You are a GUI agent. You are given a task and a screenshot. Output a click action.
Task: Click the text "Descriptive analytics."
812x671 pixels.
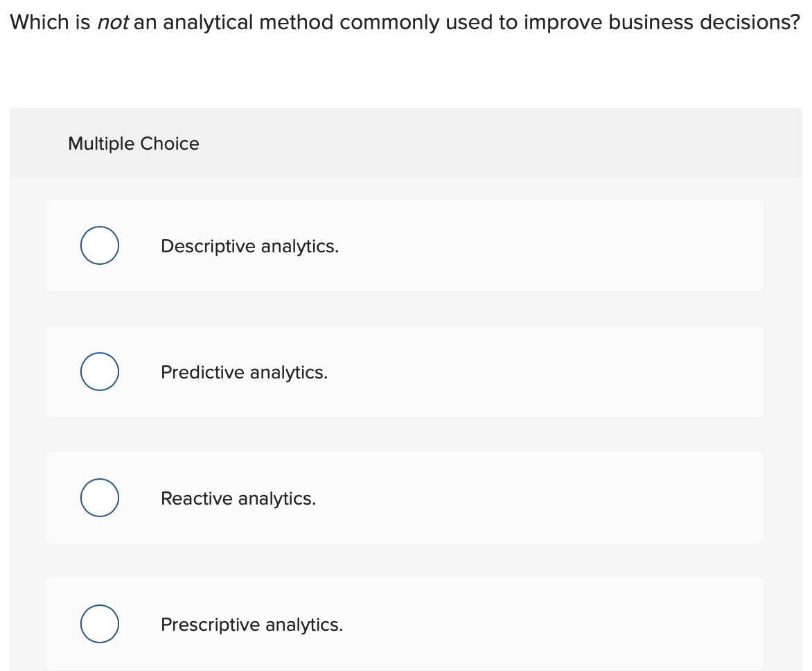click(249, 246)
